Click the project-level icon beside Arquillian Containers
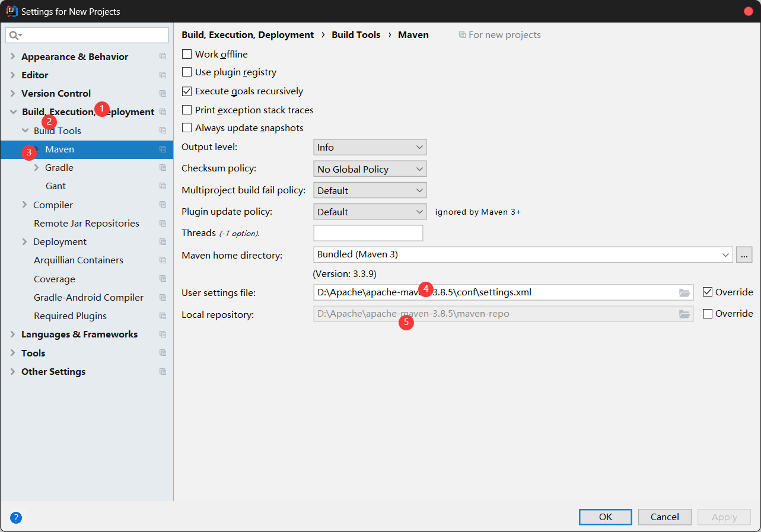This screenshot has width=761, height=532. [163, 260]
